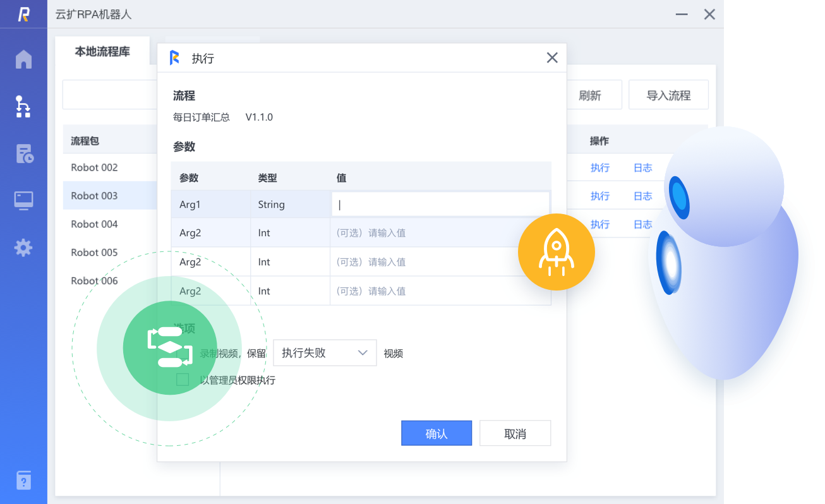Select the process flow sidebar icon
The width and height of the screenshot is (825, 504).
tap(23, 107)
